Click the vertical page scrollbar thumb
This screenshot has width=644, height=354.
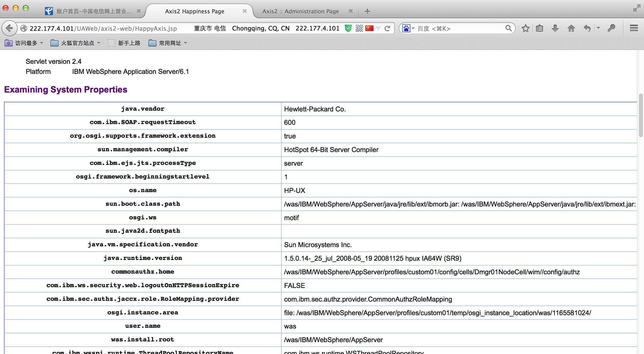641,115
